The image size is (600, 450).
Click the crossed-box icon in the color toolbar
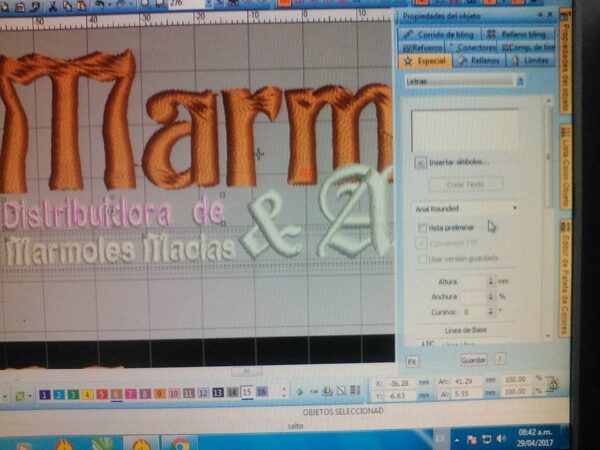[x=341, y=391]
